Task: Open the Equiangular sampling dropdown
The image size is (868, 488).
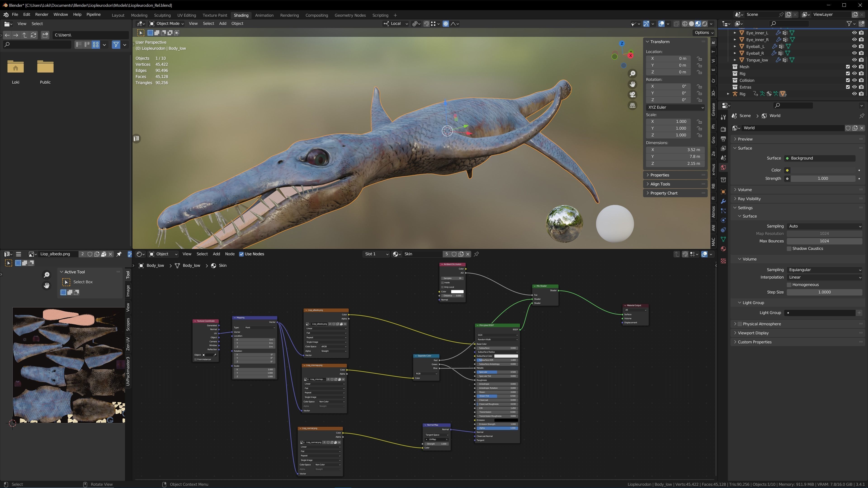Action: [x=825, y=270]
